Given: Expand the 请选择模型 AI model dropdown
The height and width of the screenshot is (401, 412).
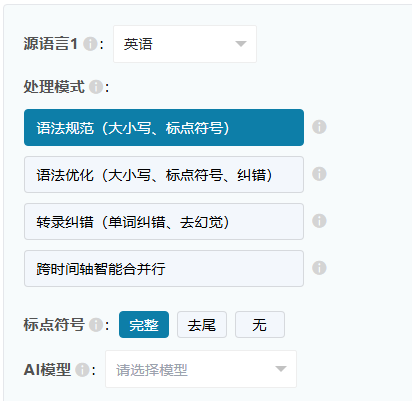Looking at the screenshot, I should pyautogui.click(x=201, y=369).
